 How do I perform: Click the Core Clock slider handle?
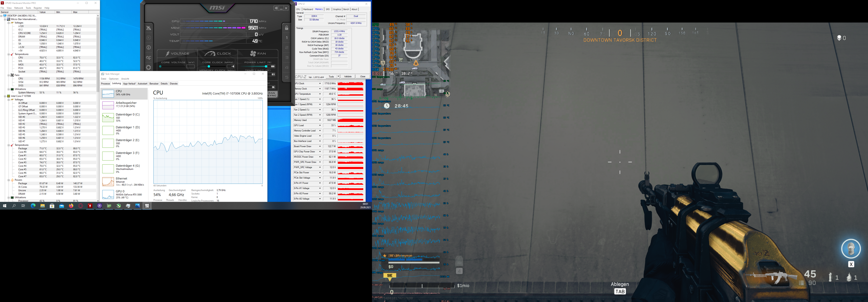point(209,67)
